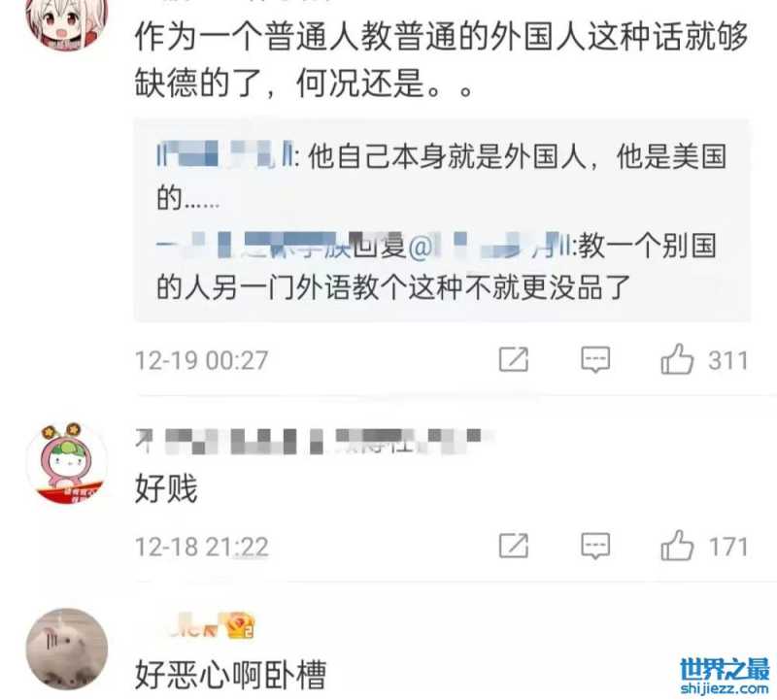Screen dimensions: 777x700
Task: Click the 世界之最 shijiezz.com watermark
Action: (725, 677)
